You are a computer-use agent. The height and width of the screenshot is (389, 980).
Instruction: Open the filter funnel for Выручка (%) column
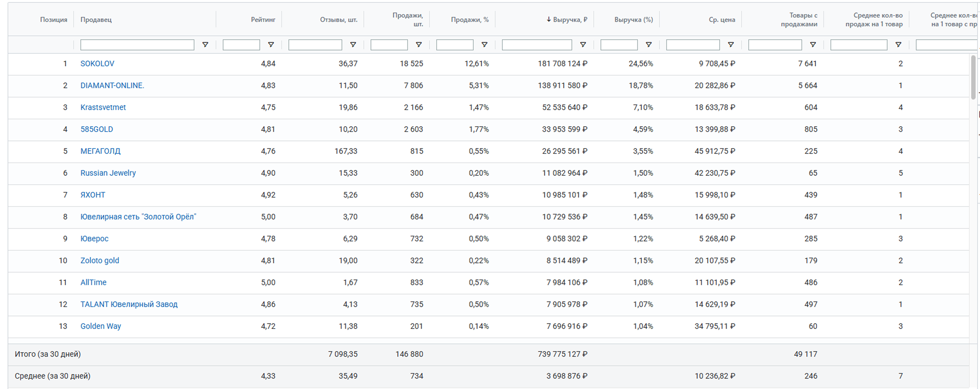click(649, 45)
